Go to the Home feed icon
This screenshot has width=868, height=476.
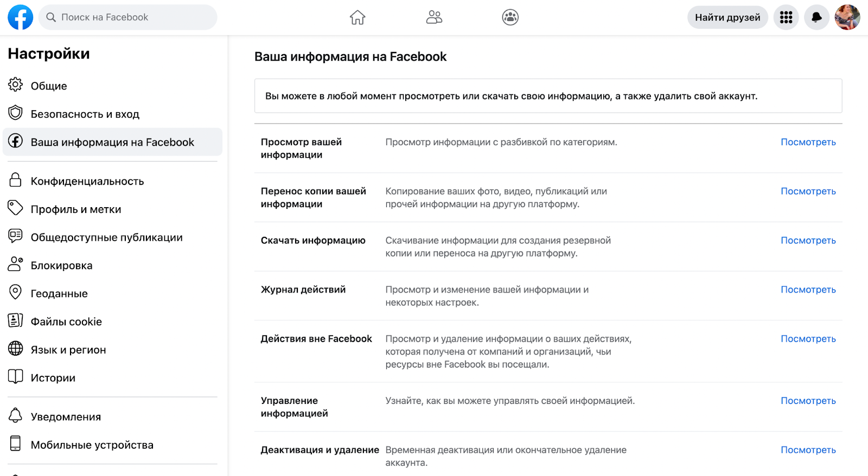(358, 17)
